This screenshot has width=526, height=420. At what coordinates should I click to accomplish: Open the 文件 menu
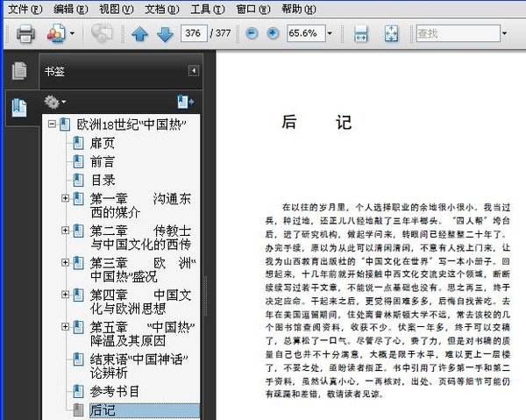25,9
